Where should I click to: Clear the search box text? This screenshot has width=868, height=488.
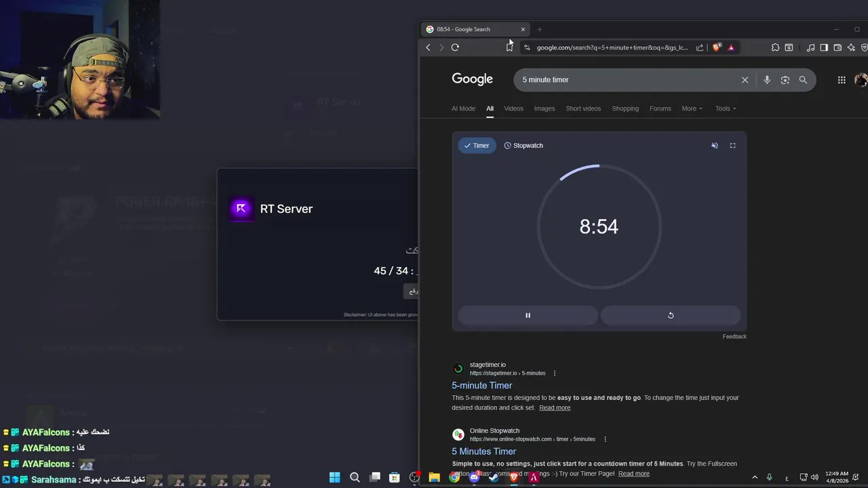coord(745,80)
